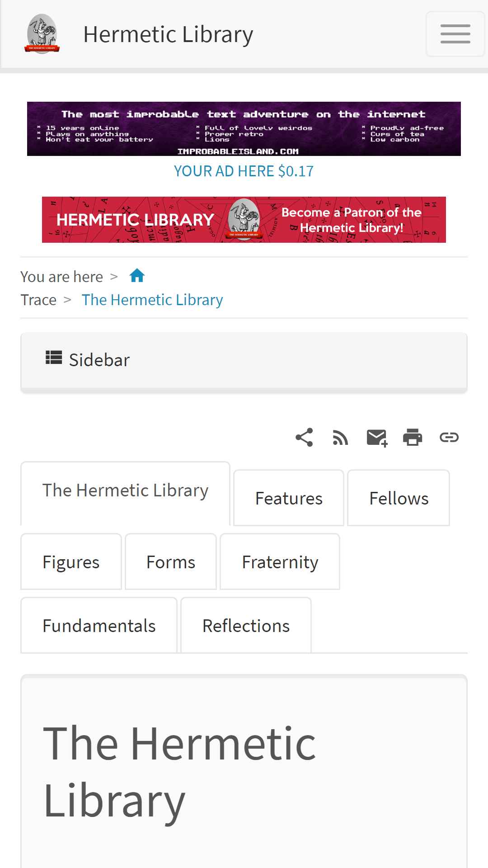Select the Forms tab
Screen dimensions: 488x868
coord(171,562)
